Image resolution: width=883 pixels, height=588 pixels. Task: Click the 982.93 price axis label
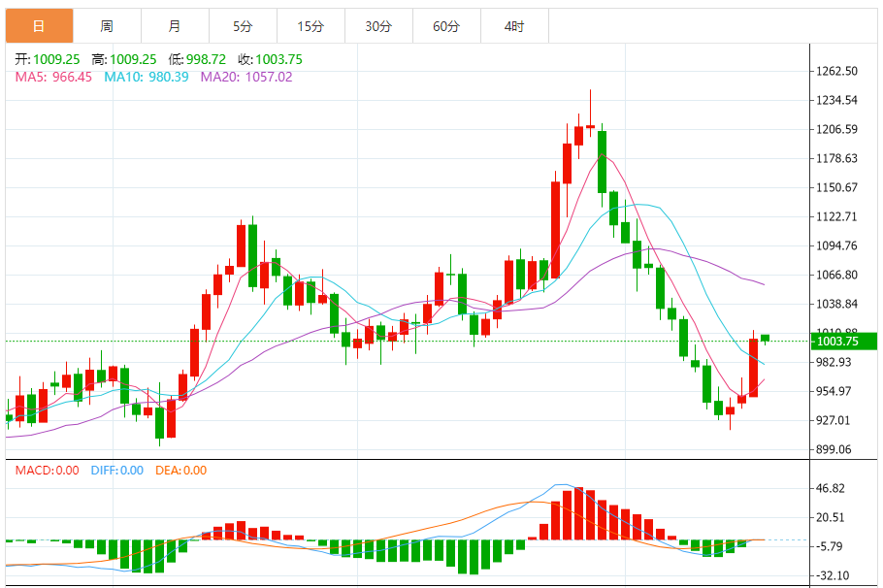pos(834,362)
